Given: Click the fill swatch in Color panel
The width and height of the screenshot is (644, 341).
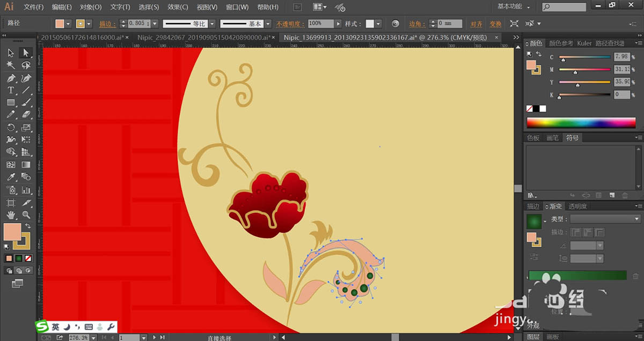Looking at the screenshot, I should point(531,64).
